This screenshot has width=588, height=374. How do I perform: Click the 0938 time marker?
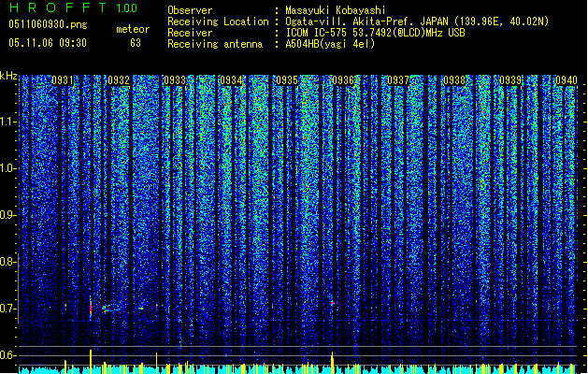point(454,80)
